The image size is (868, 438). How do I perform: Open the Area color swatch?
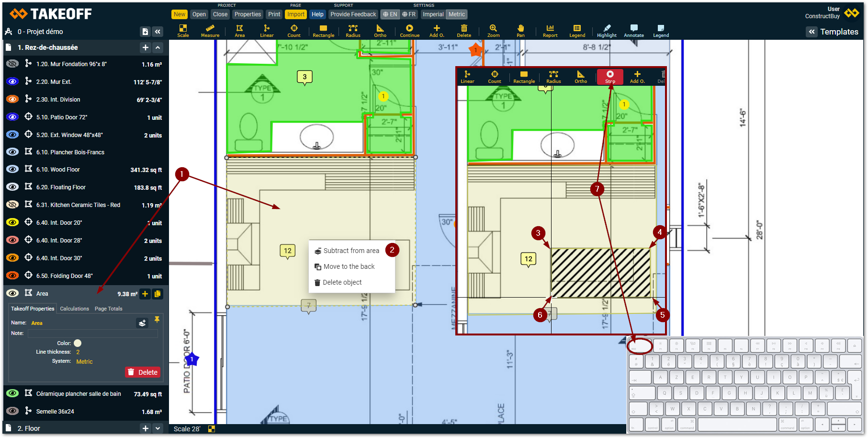point(78,343)
